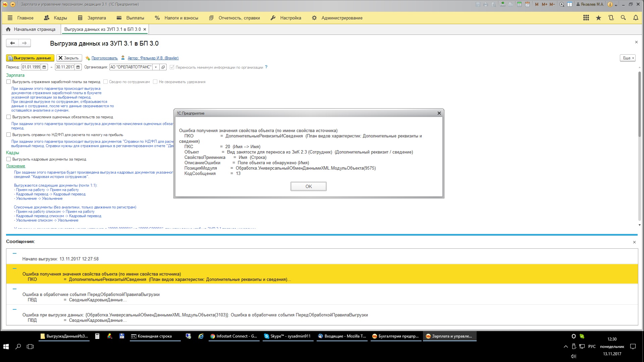Open the Главное menu section
This screenshot has width=644, height=362.
click(x=20, y=18)
